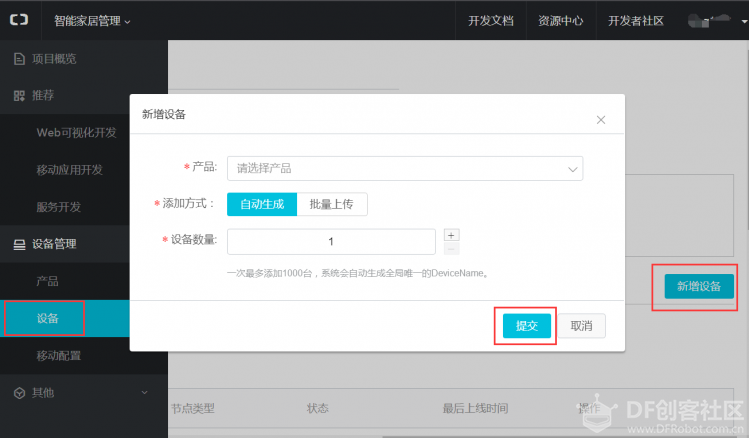Open the 请选择产品 product dropdown
The height and width of the screenshot is (438, 749).
point(405,169)
